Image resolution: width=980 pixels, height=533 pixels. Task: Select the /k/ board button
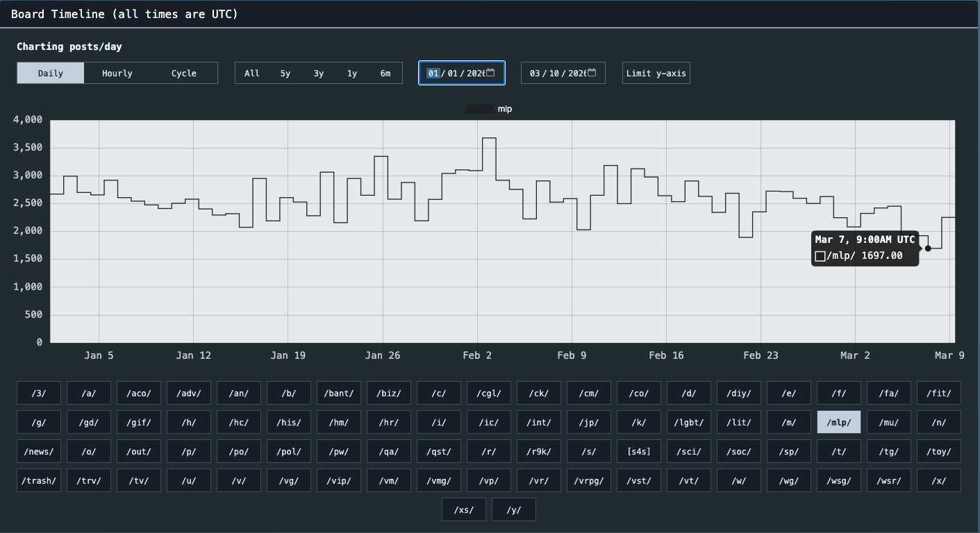[x=639, y=422]
